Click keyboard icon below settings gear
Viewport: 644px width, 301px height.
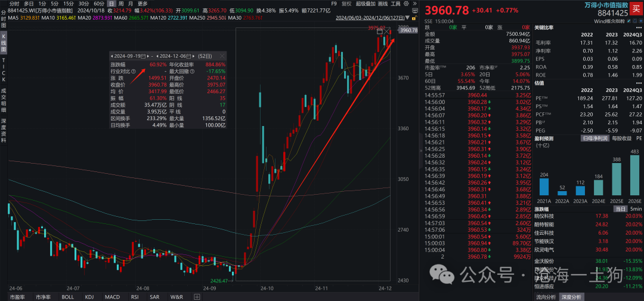pyautogui.click(x=415, y=10)
